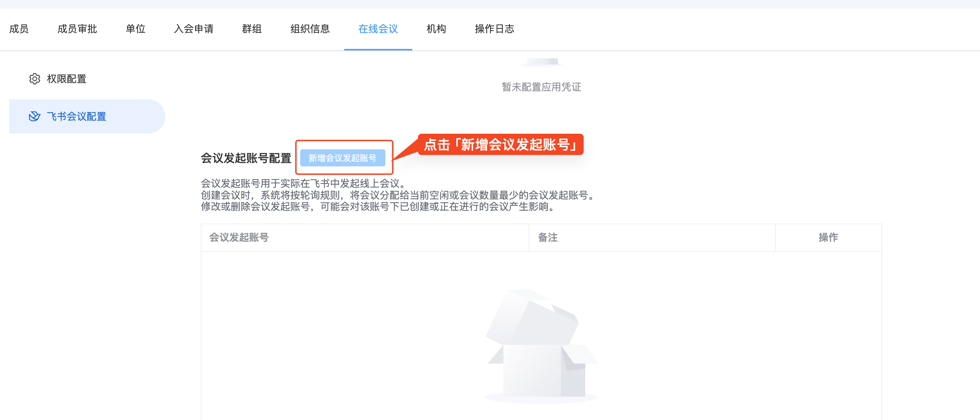The image size is (980, 420).
Task: Click the gear icon beside 权限配置
Action: 35,79
